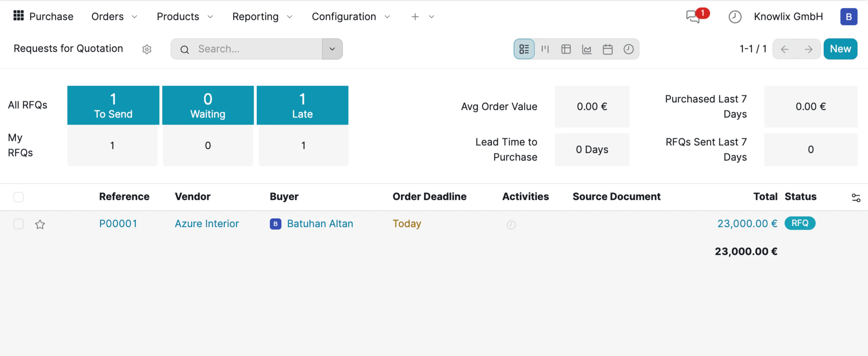Open the Purchase app menu

[51, 16]
